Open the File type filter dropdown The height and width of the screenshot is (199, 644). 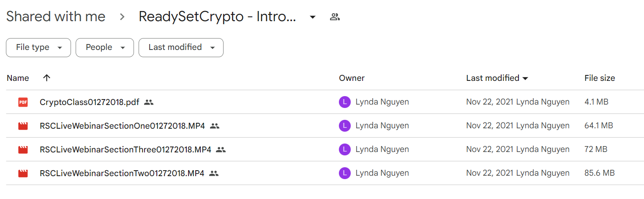coord(38,47)
